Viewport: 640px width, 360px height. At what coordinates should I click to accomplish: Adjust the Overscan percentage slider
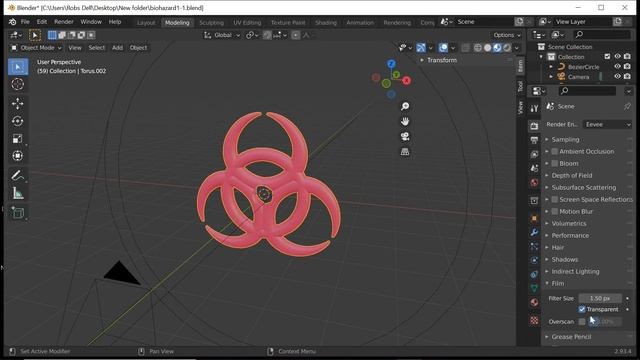604,322
